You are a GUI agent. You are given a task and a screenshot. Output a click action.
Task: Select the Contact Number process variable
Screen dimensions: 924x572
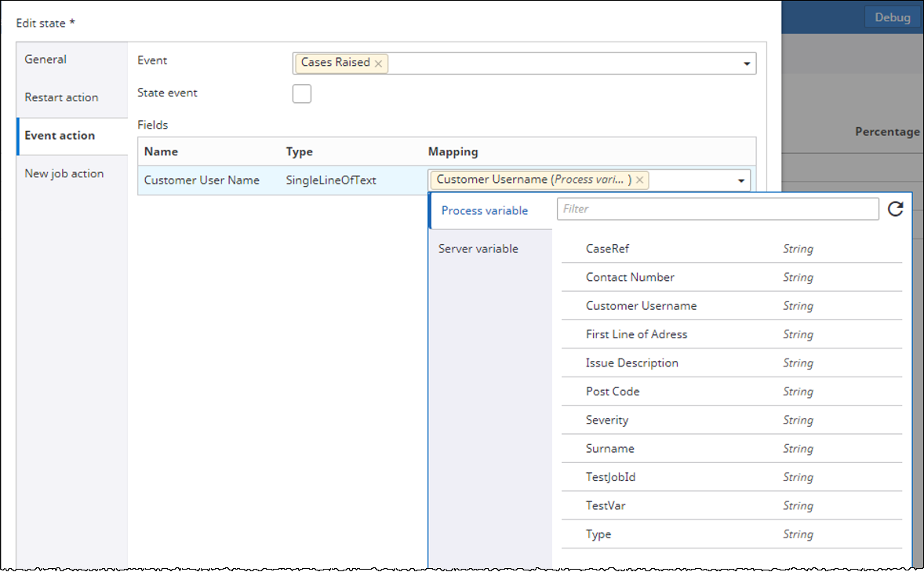[x=632, y=277]
